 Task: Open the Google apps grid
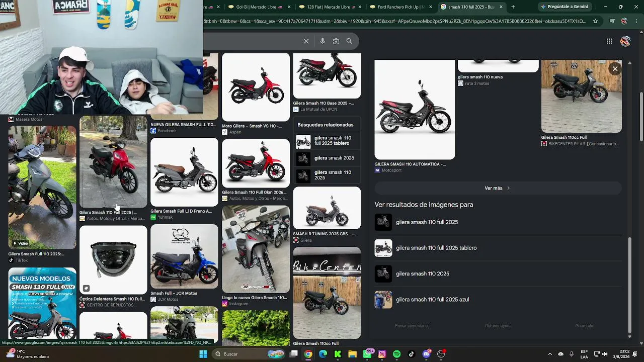click(x=609, y=41)
